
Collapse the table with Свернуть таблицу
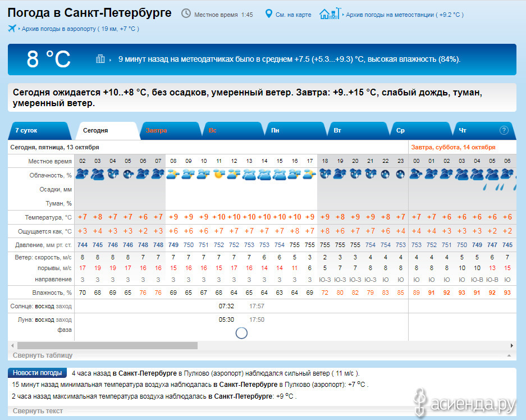[x=43, y=355]
